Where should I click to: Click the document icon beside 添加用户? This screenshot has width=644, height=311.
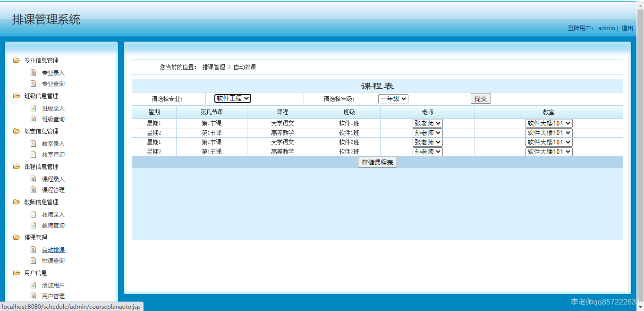(33, 285)
